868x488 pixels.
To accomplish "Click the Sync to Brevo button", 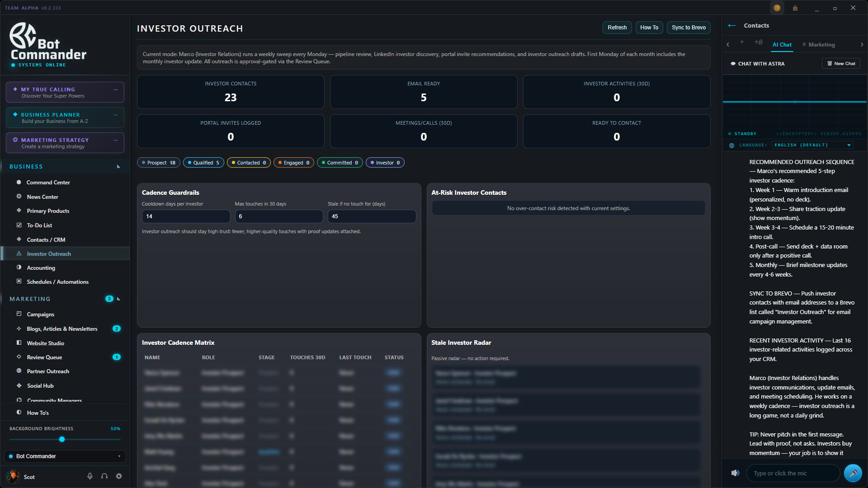I will pyautogui.click(x=689, y=28).
